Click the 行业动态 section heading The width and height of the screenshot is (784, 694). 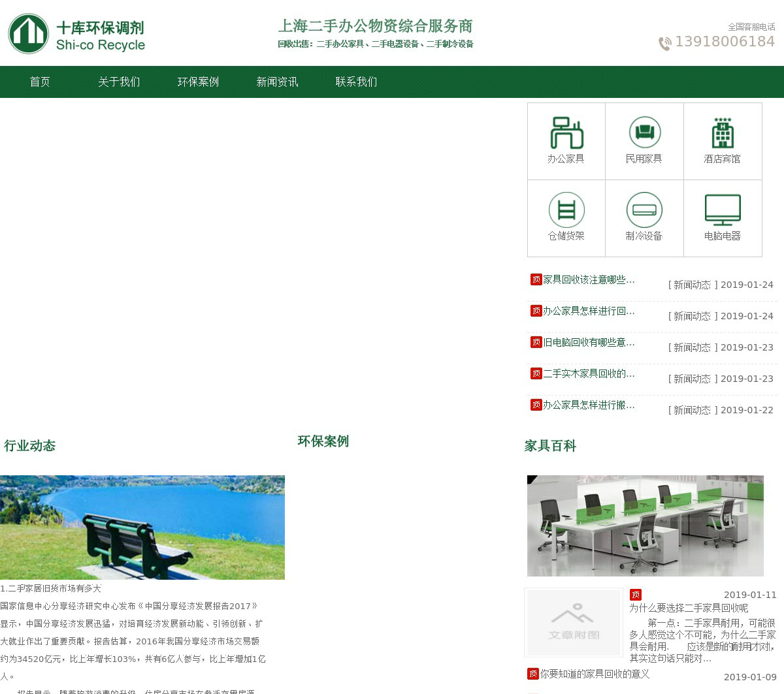click(x=29, y=446)
